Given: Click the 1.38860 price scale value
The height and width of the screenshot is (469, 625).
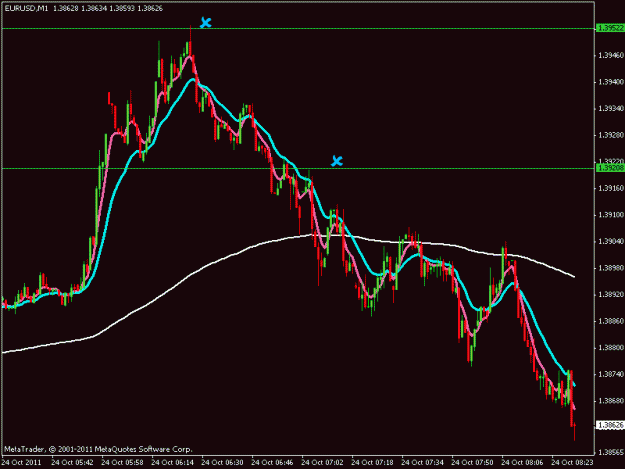Looking at the screenshot, I should tap(611, 321).
